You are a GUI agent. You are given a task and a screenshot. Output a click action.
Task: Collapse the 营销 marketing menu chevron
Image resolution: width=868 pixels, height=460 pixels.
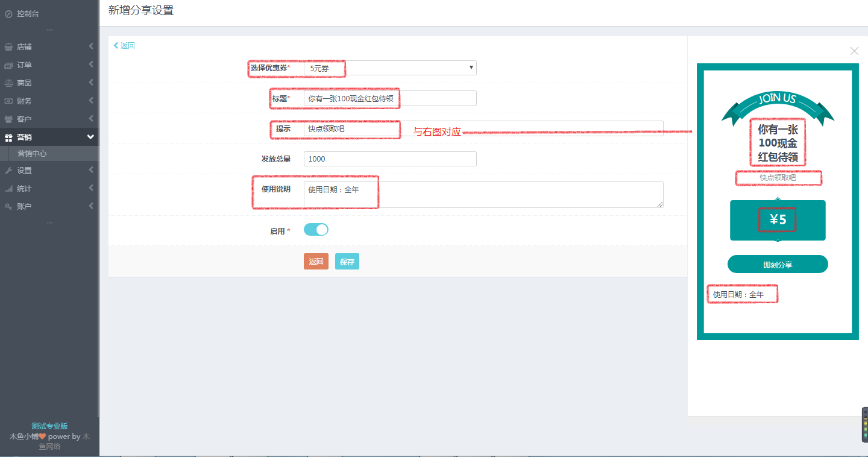click(x=90, y=137)
